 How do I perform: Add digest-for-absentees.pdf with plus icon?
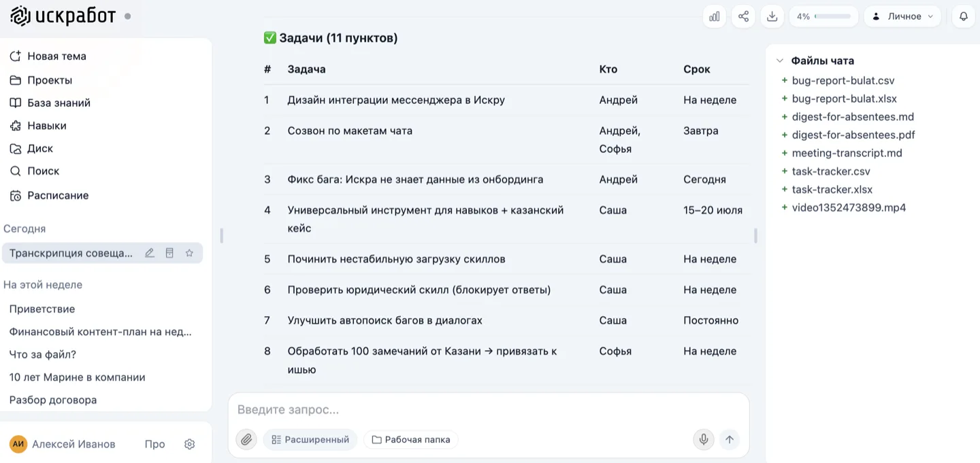point(785,135)
